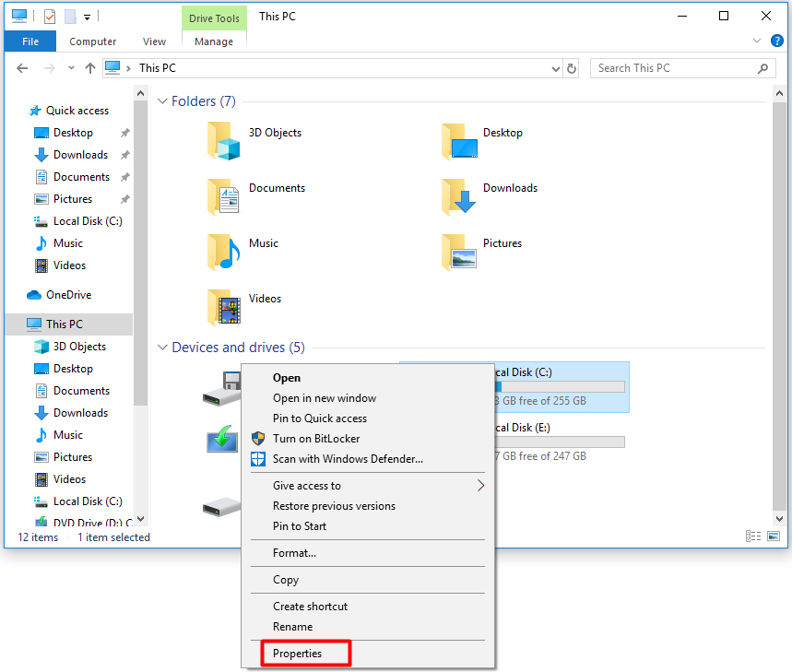Screen dimensions: 792x672
Task: Choose Pin to Start
Action: [368, 526]
